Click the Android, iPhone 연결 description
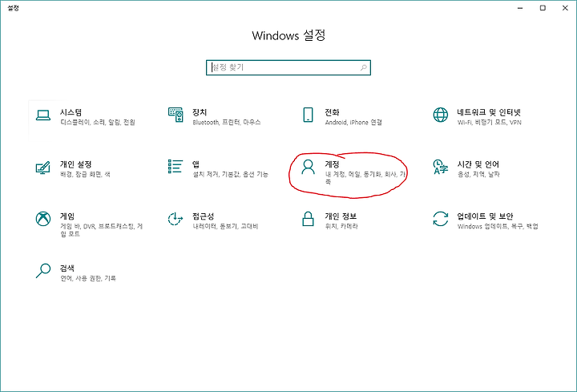 coord(353,122)
